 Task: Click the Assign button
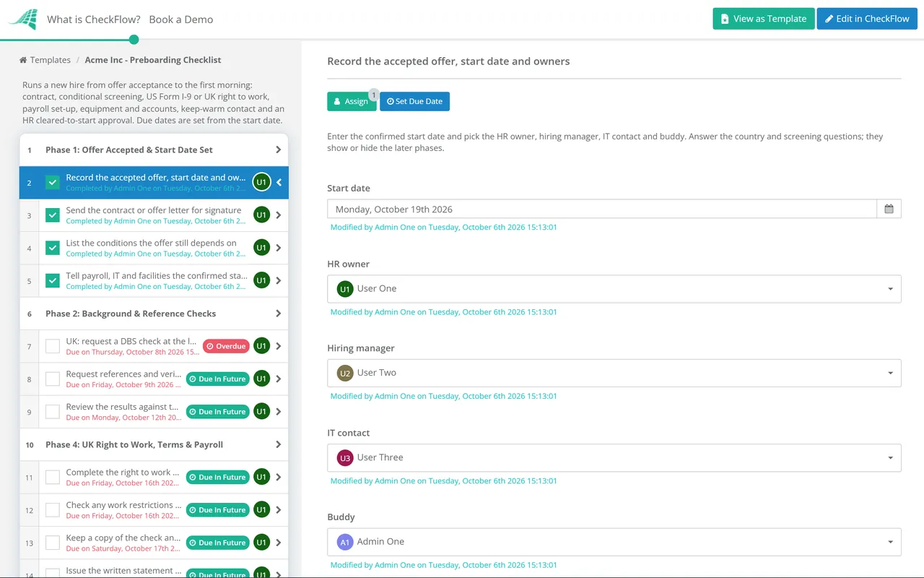(x=352, y=102)
